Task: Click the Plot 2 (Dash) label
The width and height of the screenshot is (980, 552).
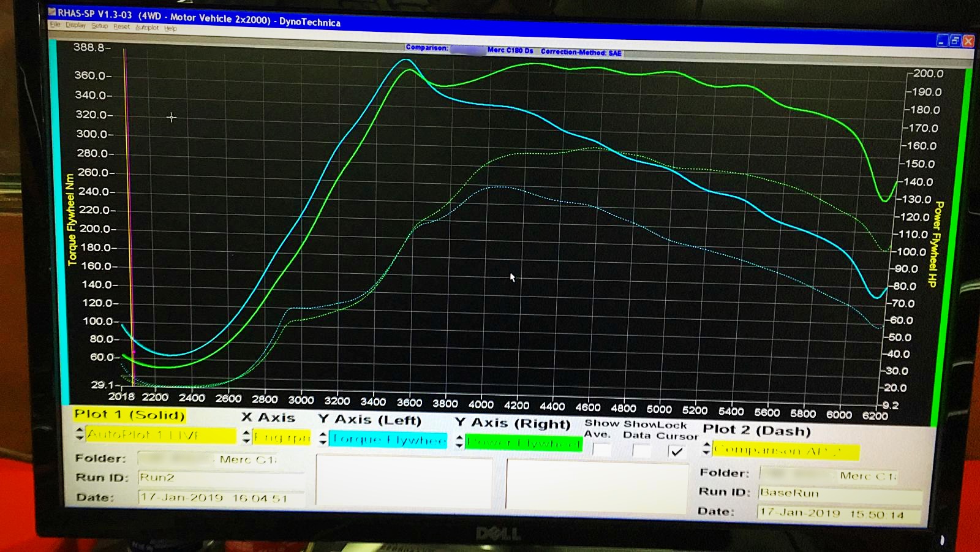Action: [x=756, y=430]
